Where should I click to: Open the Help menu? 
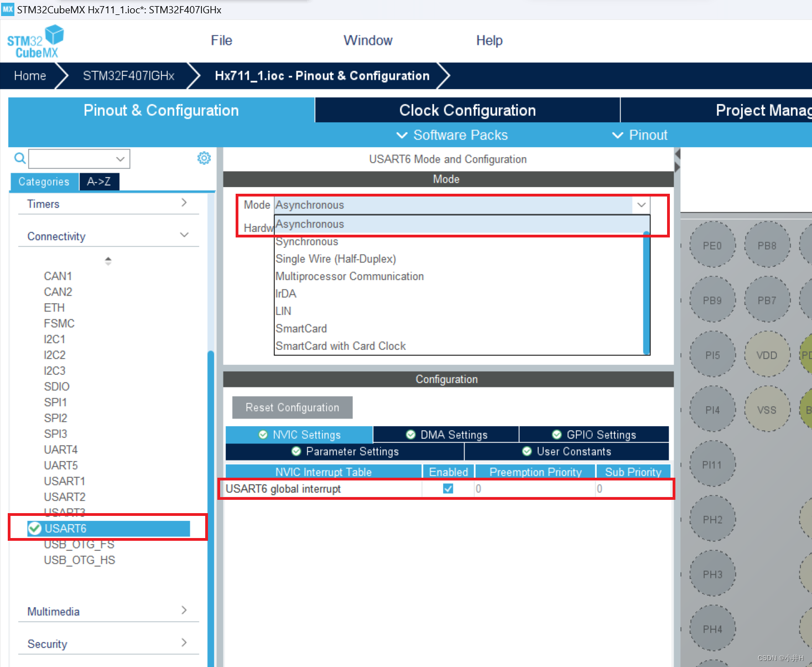click(490, 40)
